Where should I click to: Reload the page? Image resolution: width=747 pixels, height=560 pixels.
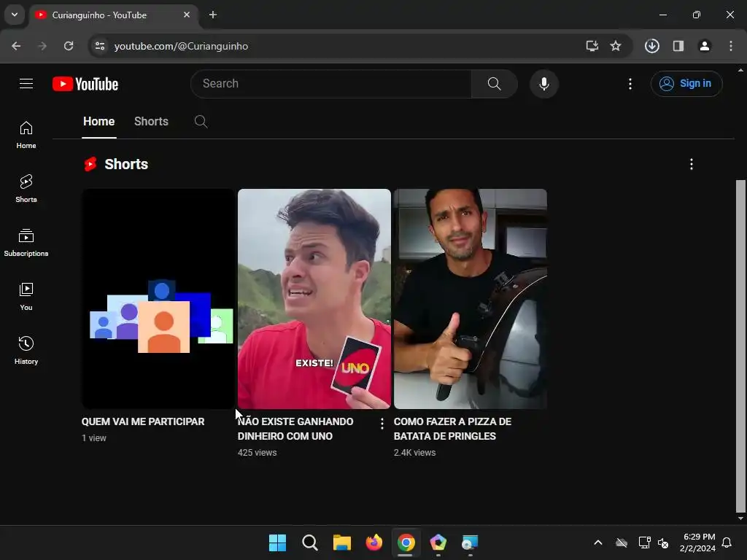click(x=69, y=46)
